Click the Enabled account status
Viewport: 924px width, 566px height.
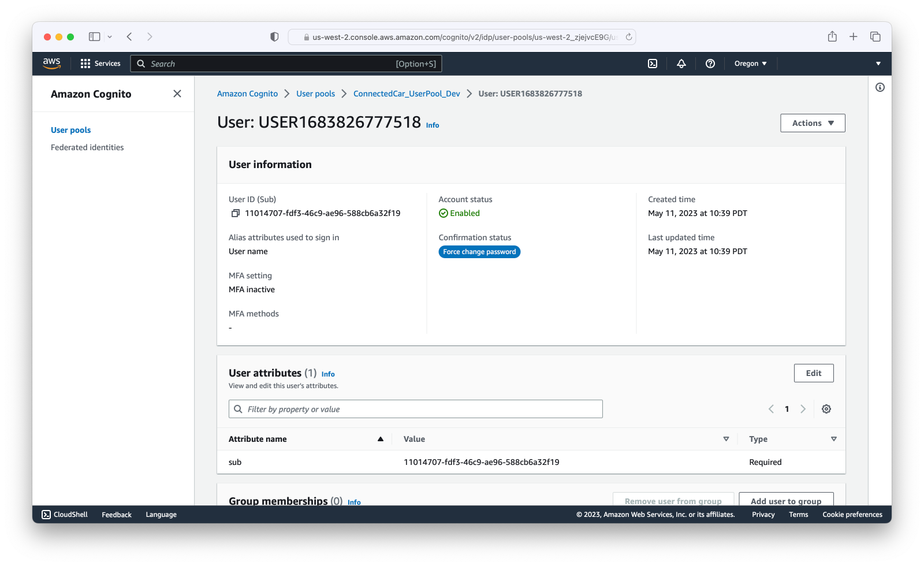(459, 213)
